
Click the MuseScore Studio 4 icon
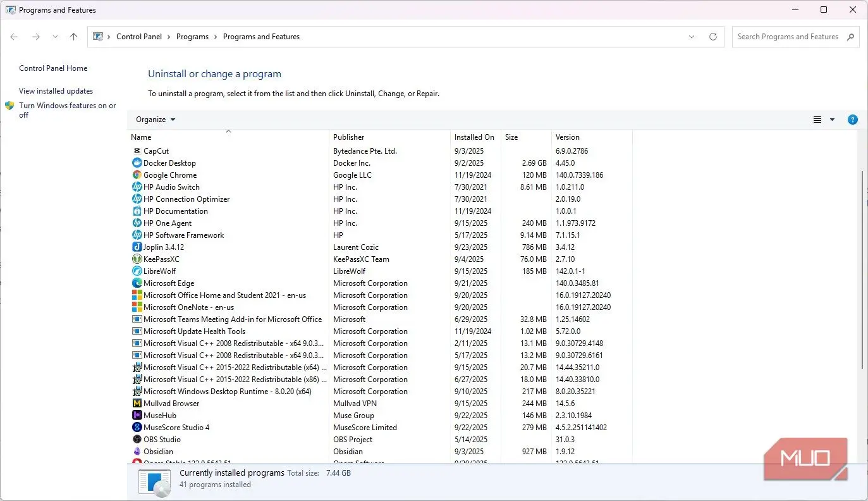pyautogui.click(x=137, y=428)
